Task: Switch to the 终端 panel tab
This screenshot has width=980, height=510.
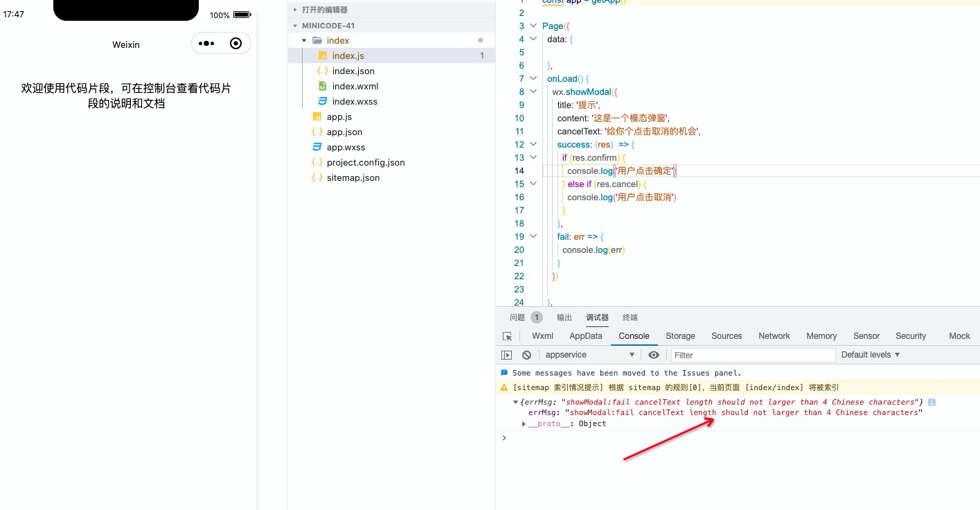Action: (x=630, y=317)
